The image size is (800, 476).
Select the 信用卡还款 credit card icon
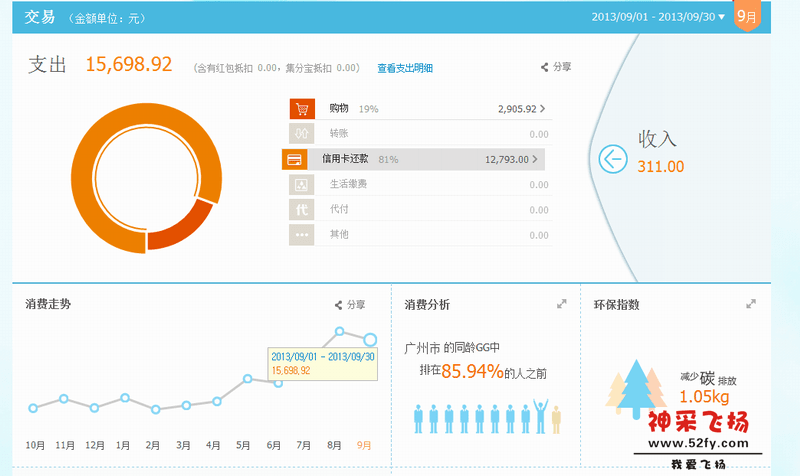[294, 159]
